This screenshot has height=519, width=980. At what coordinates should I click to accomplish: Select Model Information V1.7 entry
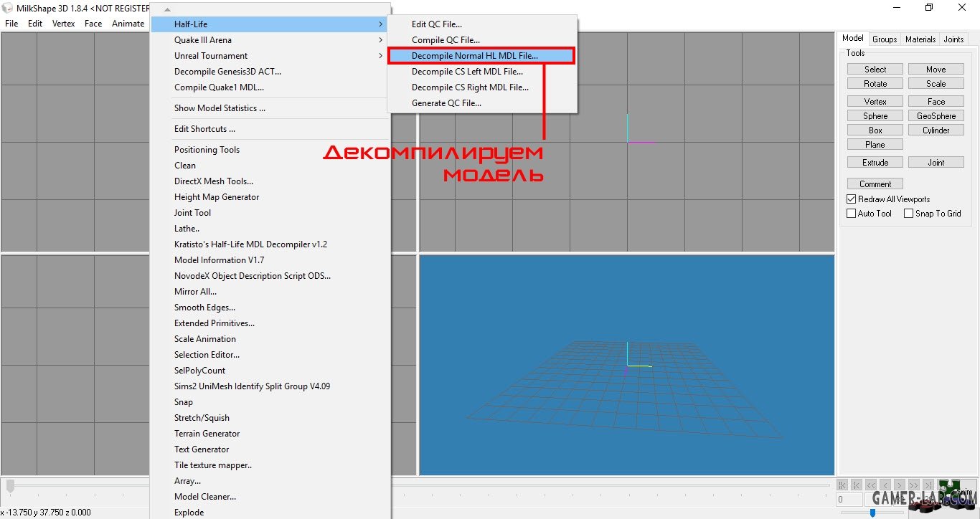pyautogui.click(x=270, y=260)
